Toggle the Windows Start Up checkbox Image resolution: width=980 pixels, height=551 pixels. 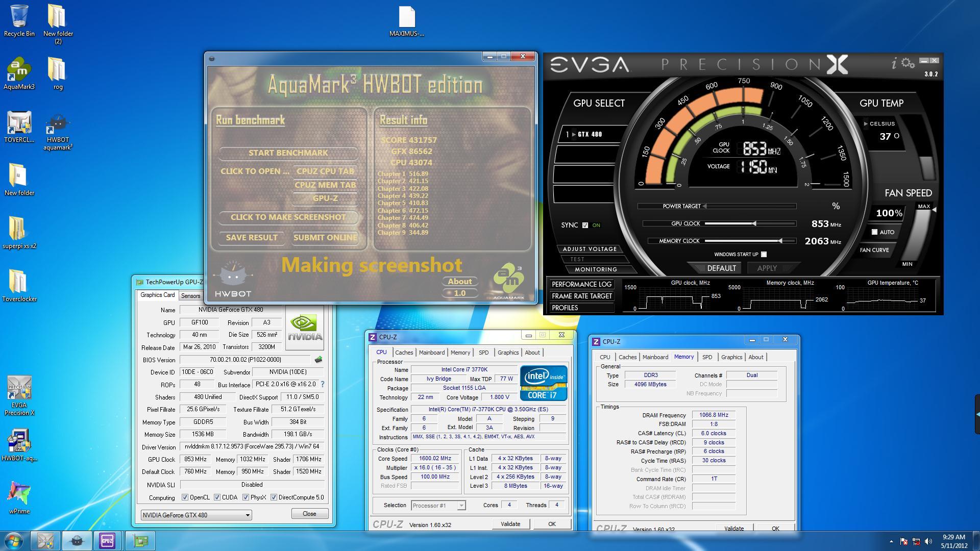pos(764,254)
